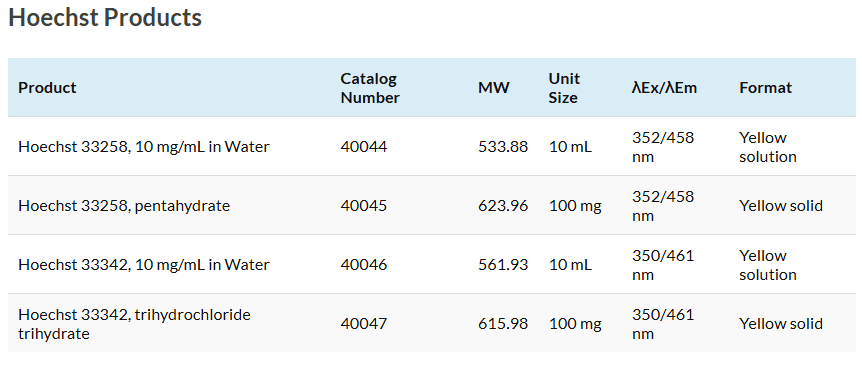Select the Product column header

[47, 88]
